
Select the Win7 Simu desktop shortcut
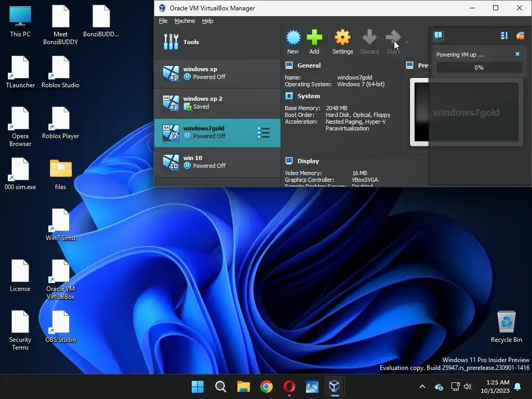coord(60,224)
